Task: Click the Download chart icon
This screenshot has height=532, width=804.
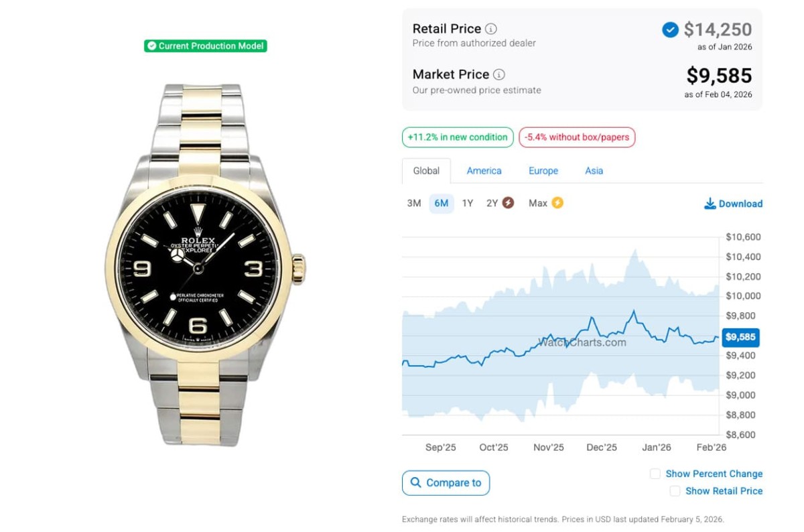Action: click(x=710, y=204)
